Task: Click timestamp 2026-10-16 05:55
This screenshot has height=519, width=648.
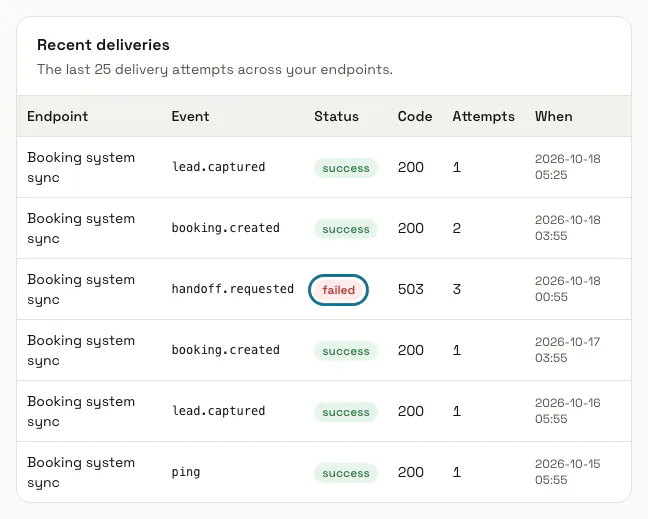Action: coord(567,411)
